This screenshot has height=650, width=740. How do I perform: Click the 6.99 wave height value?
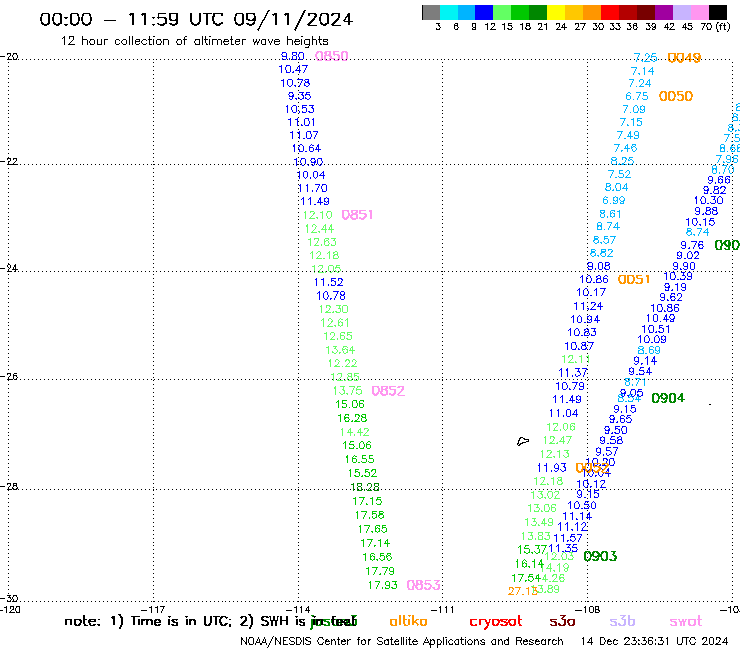[x=614, y=201]
